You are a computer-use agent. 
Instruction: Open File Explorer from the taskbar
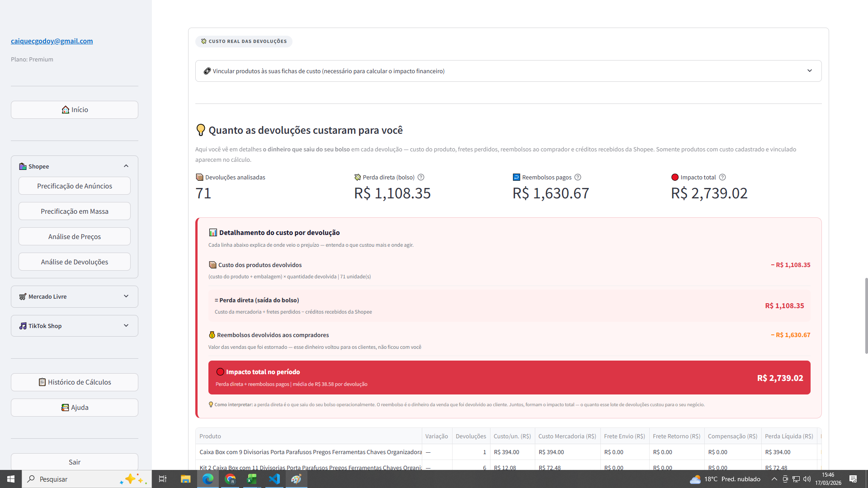click(185, 479)
